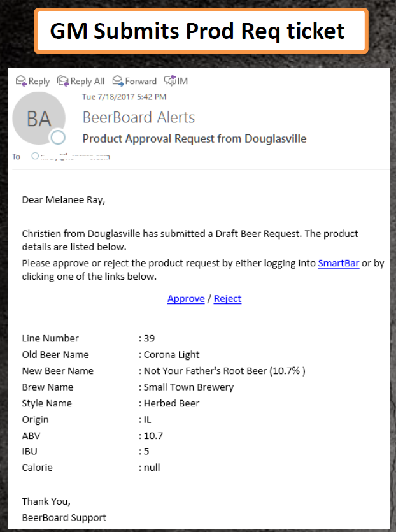Click the BA sender avatar
Image resolution: width=396 pixels, height=532 pixels.
point(39,118)
